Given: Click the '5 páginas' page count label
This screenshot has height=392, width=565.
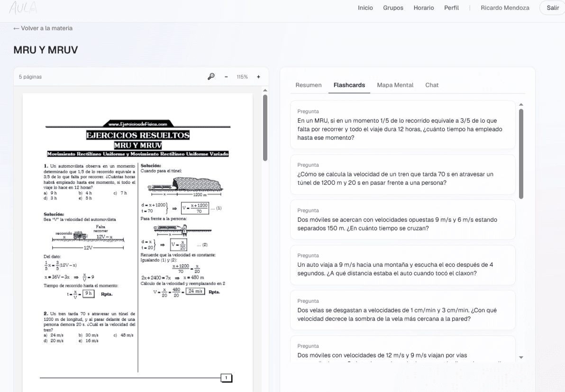Looking at the screenshot, I should (x=30, y=77).
